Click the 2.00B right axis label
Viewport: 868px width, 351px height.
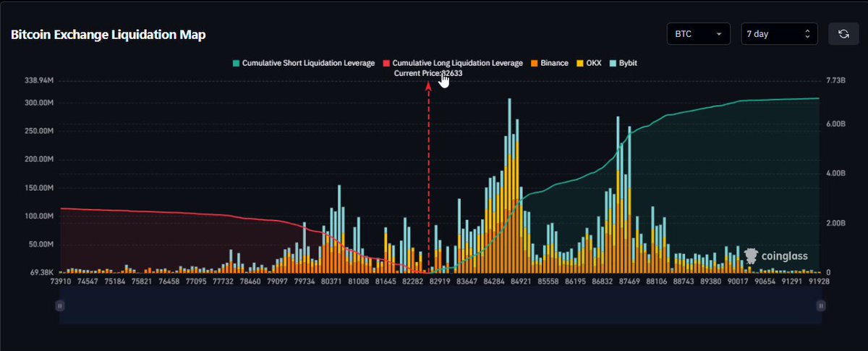836,224
